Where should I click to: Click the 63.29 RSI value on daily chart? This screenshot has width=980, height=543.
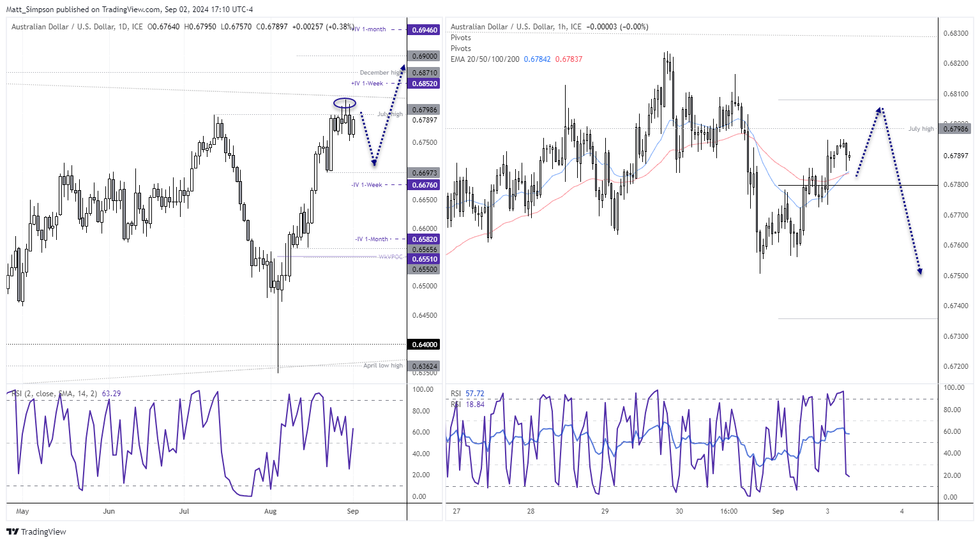point(111,394)
